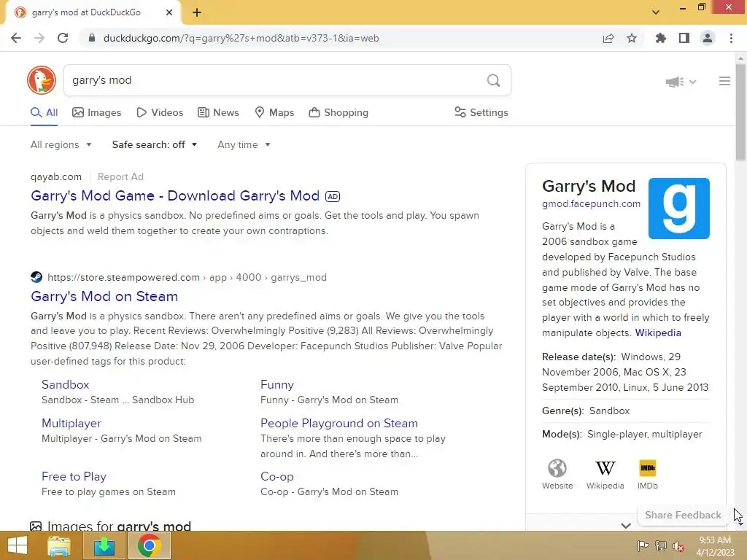This screenshot has height=560, width=747.
Task: Click the Share Feedback button
Action: click(683, 516)
